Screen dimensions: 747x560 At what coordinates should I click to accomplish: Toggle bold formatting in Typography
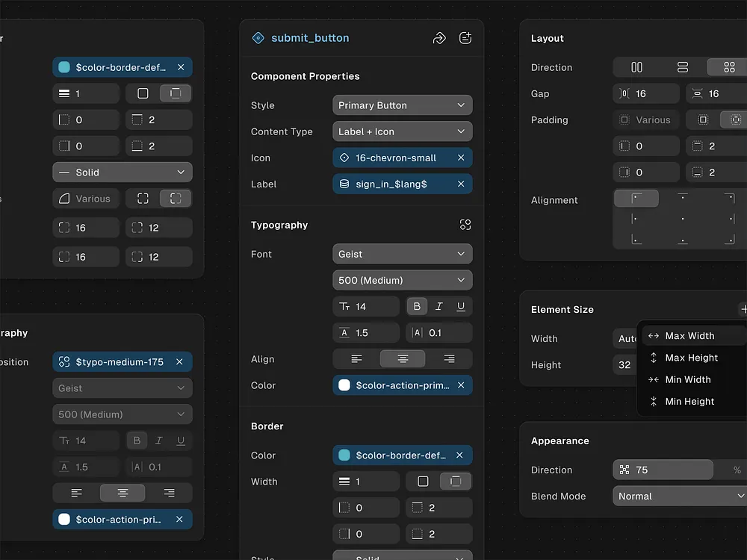coord(416,306)
